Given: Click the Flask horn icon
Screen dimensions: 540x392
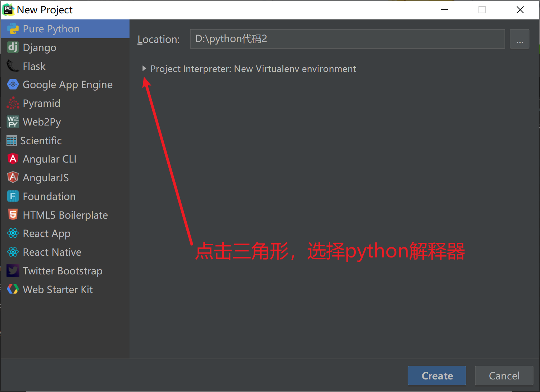Looking at the screenshot, I should [13, 66].
